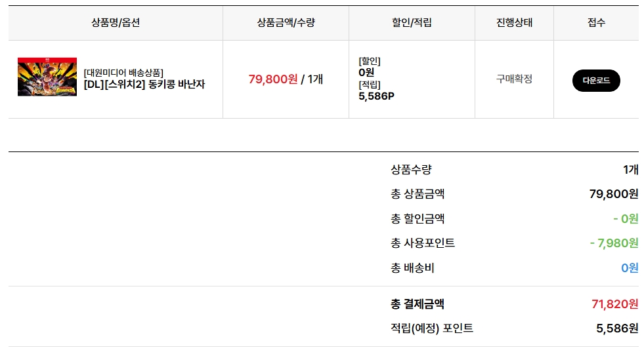Click the 적립(예정) 포인트 5,586원 value
The width and height of the screenshot is (644, 356).
[x=617, y=328]
